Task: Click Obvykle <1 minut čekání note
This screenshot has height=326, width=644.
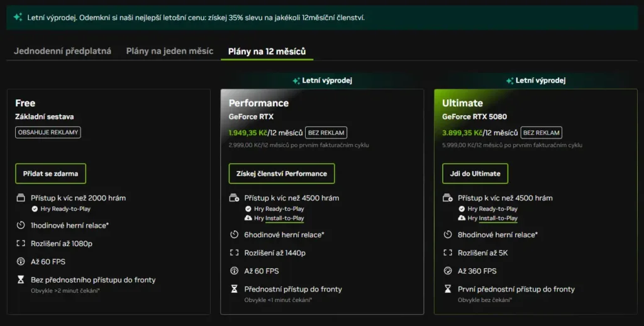Action: (278, 300)
